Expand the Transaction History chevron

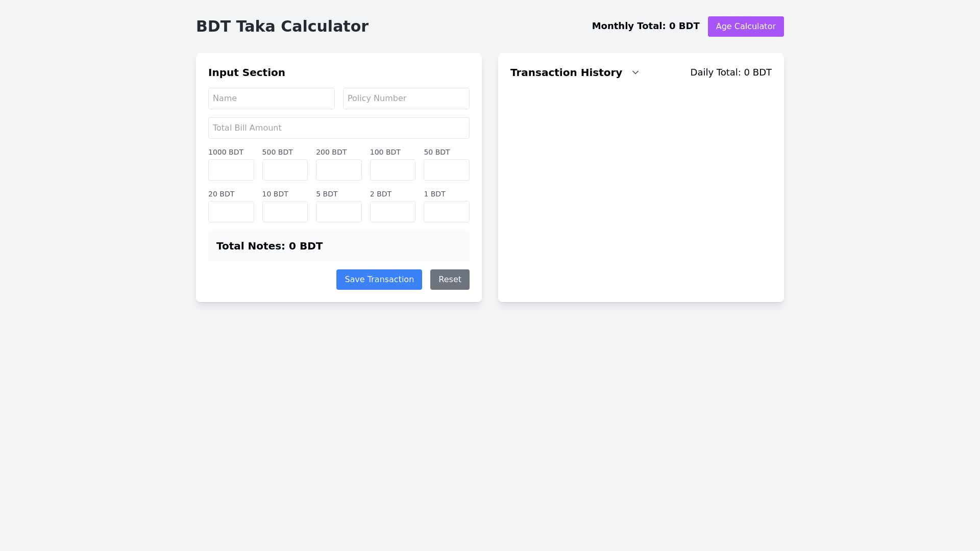(x=635, y=72)
